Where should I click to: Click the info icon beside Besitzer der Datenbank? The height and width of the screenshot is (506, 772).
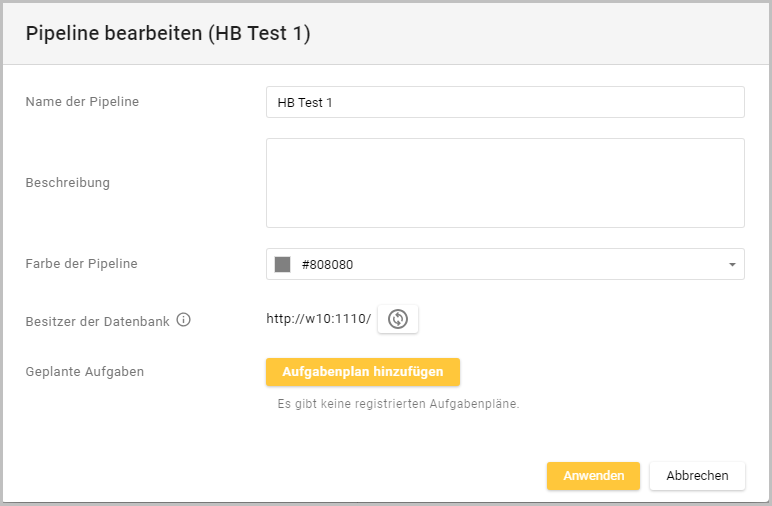(183, 321)
